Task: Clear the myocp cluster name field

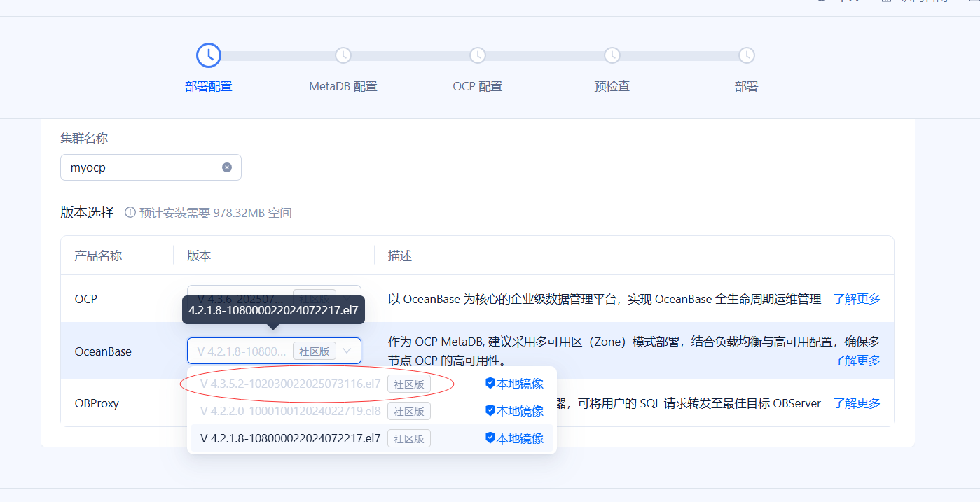Action: pos(227,167)
